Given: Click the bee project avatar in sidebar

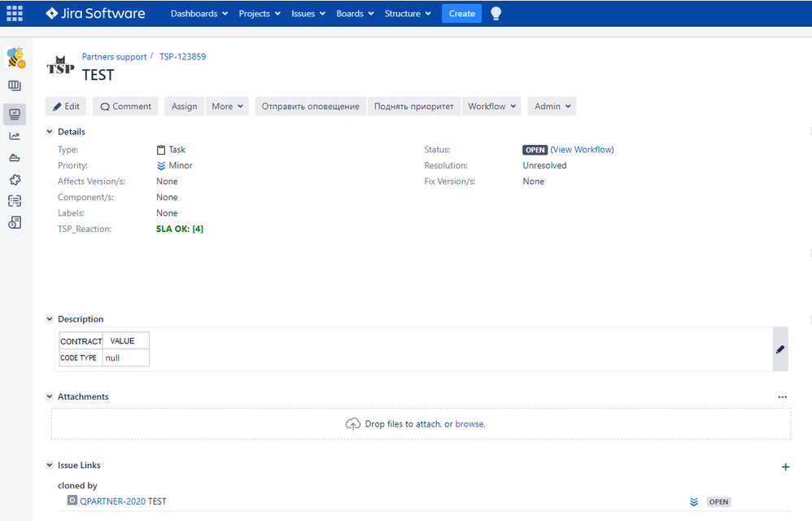Looking at the screenshot, I should (15, 58).
